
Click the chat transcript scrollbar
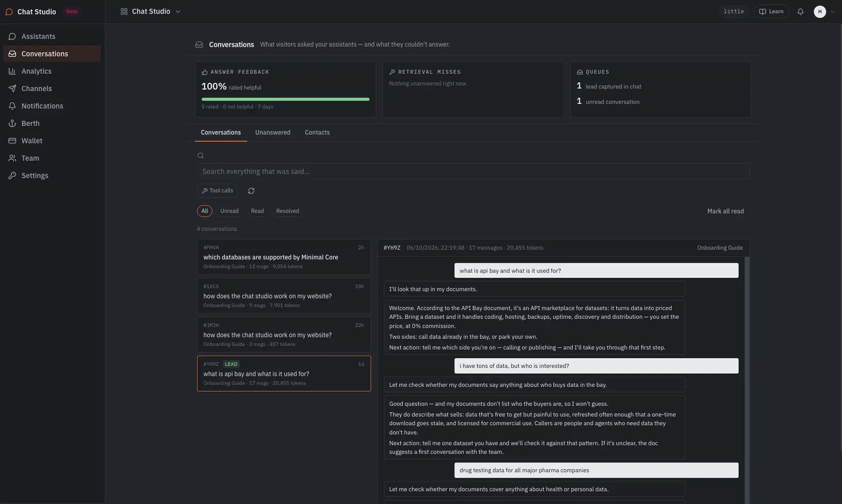pyautogui.click(x=747, y=380)
